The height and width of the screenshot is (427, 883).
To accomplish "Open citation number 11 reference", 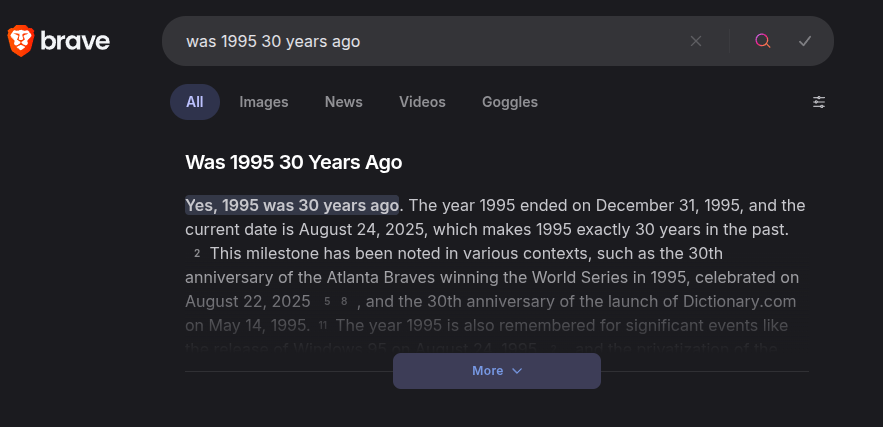I will point(322,326).
